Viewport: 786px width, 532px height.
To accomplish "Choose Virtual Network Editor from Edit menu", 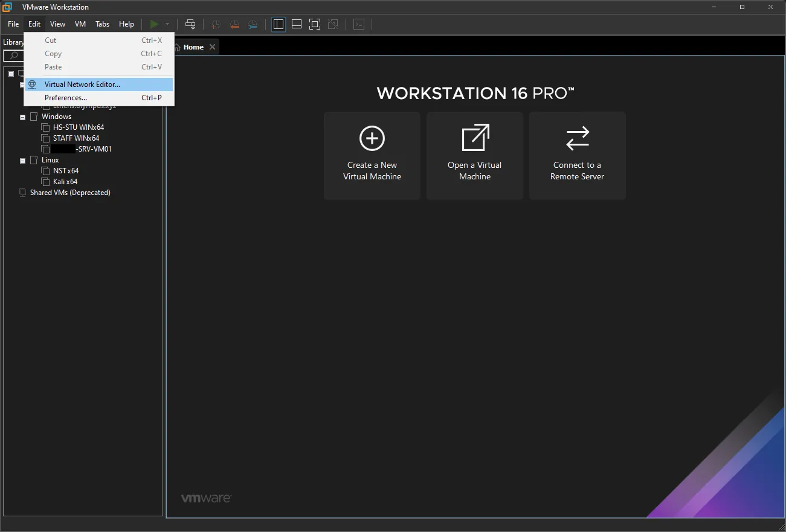I will click(x=99, y=85).
